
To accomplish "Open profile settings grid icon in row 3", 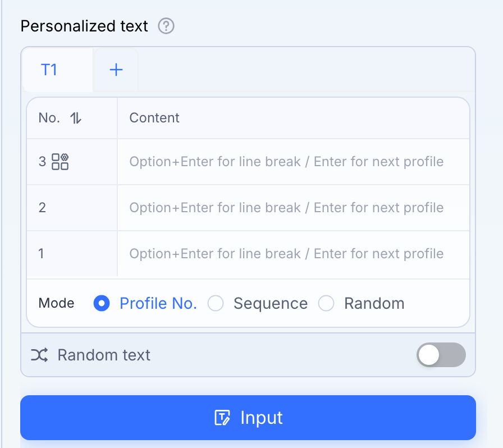I will pyautogui.click(x=60, y=162).
